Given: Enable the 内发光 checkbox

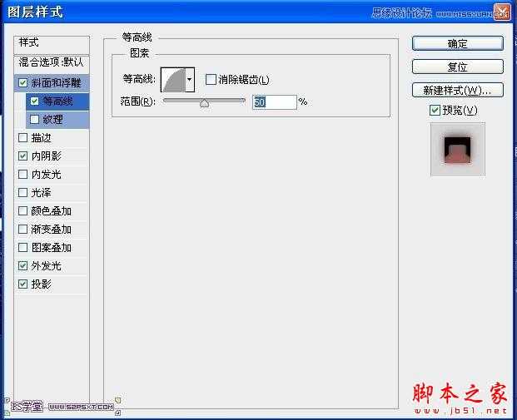Looking at the screenshot, I should coord(22,175).
